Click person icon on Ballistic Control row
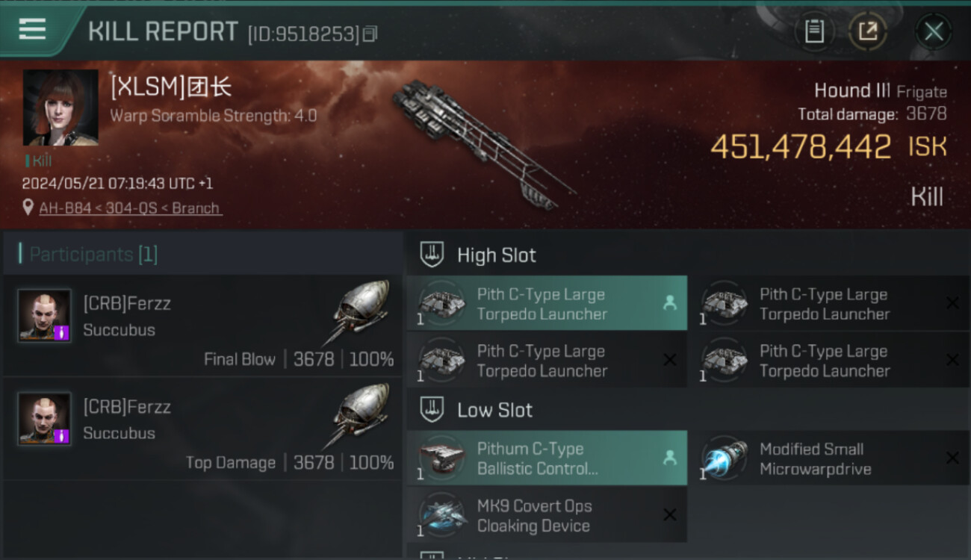The width and height of the screenshot is (971, 560). (x=670, y=458)
